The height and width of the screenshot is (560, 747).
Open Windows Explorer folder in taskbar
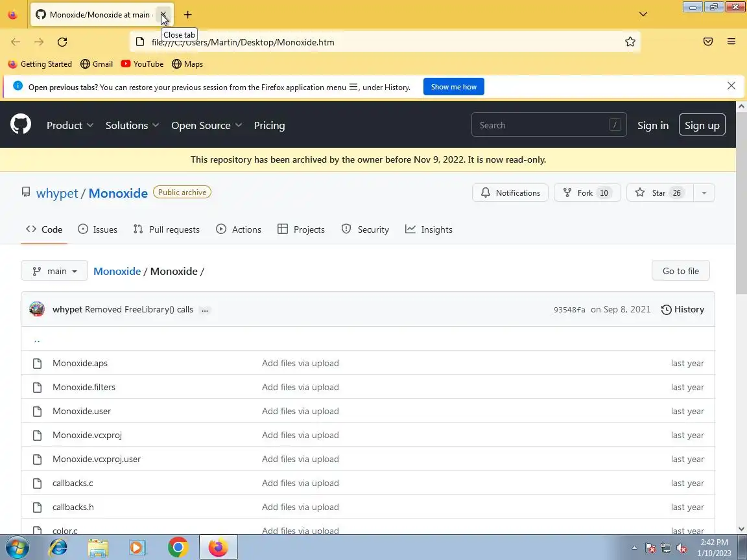[x=98, y=548]
